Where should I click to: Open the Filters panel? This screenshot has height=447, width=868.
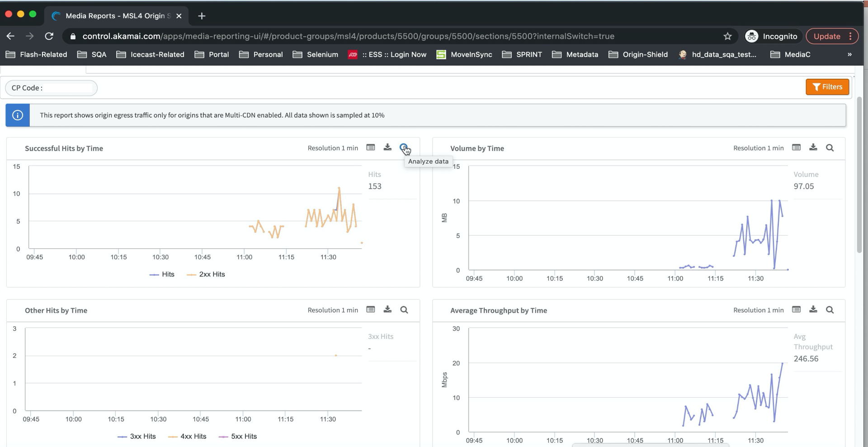pos(827,87)
